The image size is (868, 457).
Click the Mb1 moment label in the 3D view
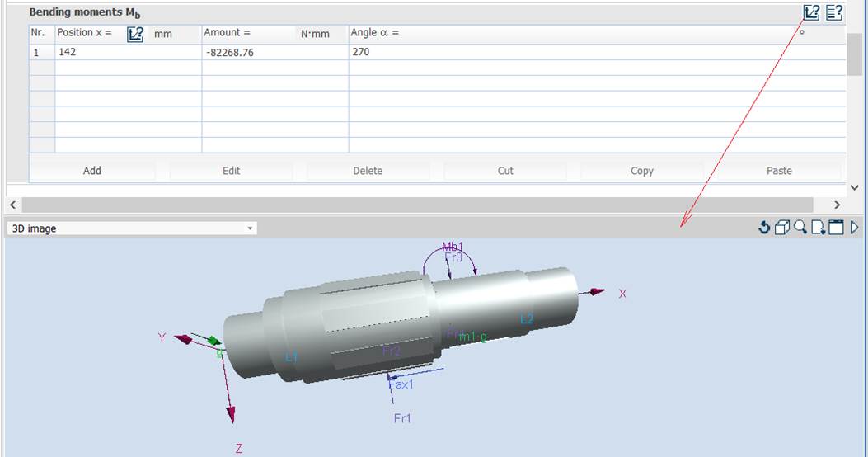(453, 247)
